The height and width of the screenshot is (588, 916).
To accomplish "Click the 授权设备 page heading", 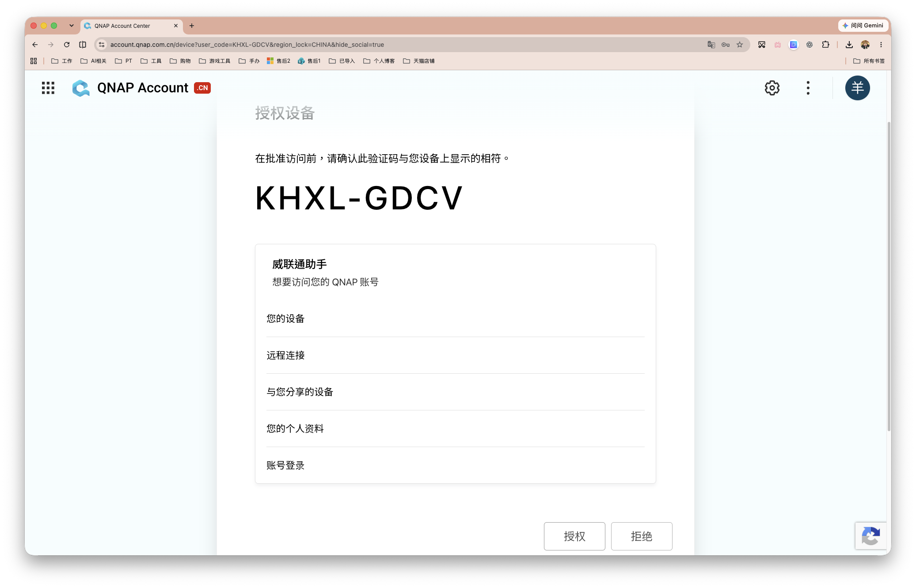I will [285, 113].
